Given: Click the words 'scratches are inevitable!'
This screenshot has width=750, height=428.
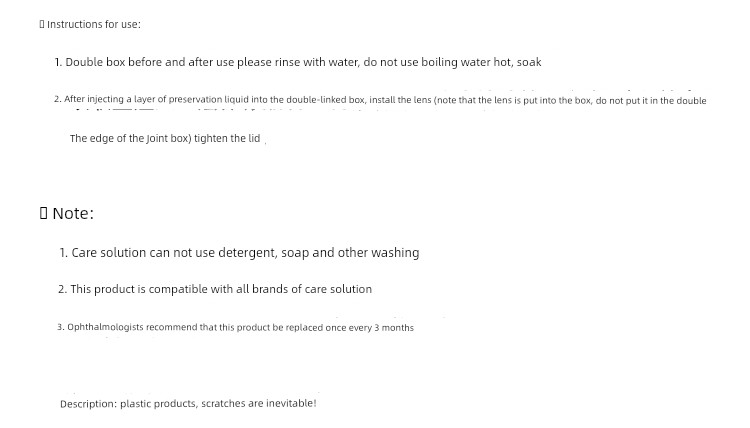Looking at the screenshot, I should [x=259, y=404].
